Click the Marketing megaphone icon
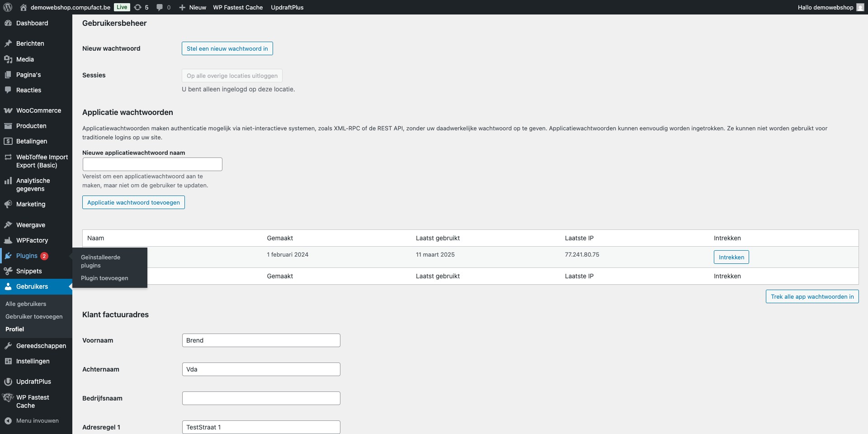The image size is (868, 434). 8,204
